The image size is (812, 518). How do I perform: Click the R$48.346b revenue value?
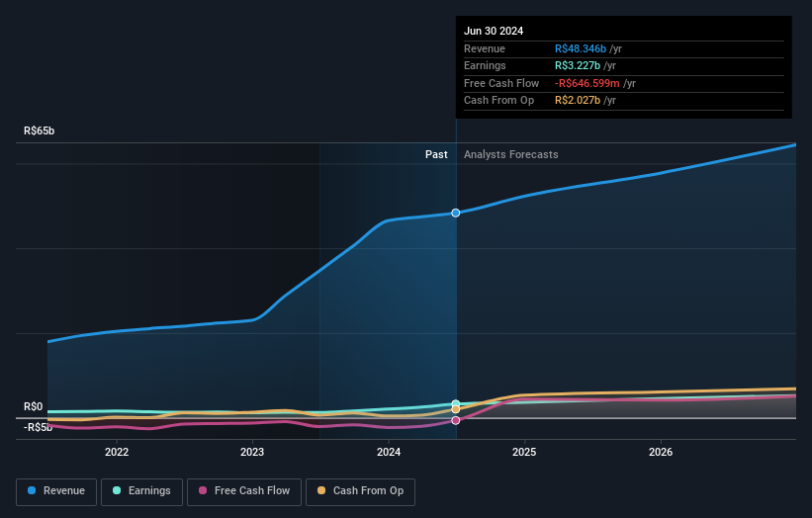pos(581,48)
